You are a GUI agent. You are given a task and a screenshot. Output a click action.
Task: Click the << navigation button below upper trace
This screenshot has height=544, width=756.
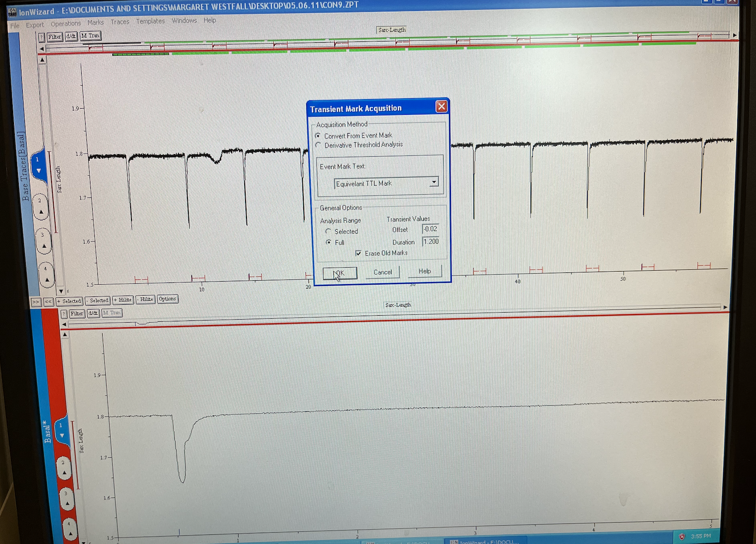point(48,301)
